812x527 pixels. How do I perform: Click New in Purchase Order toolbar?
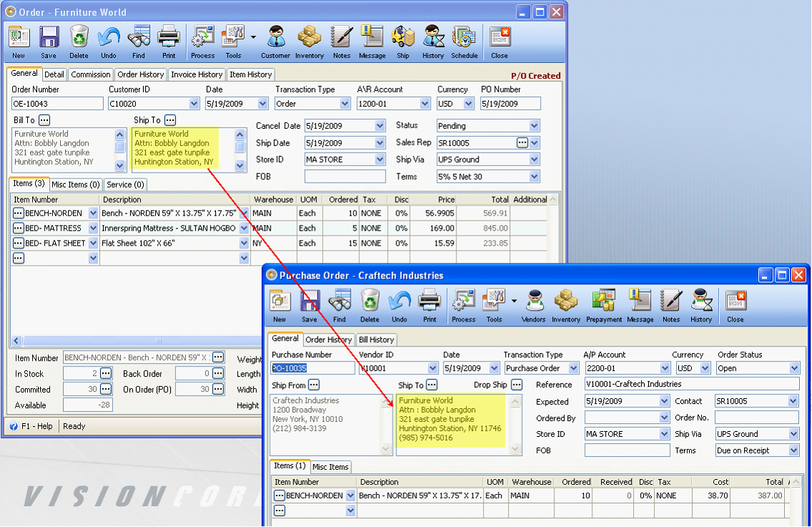coord(280,306)
